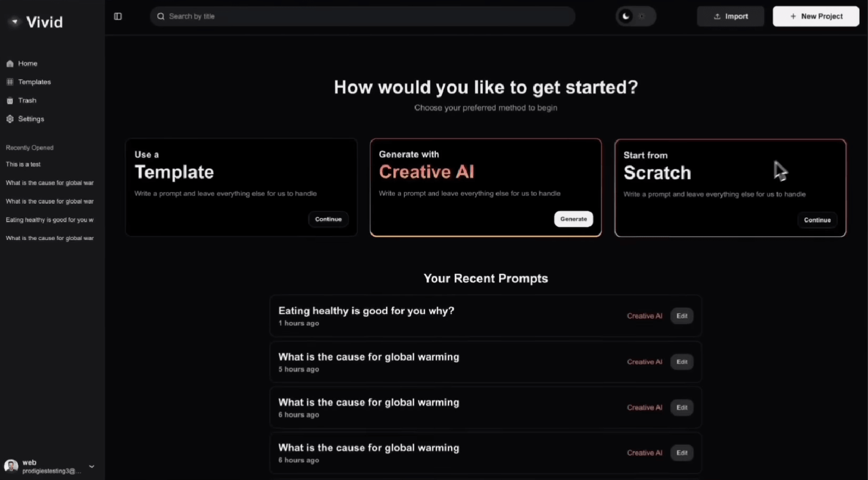This screenshot has width=868, height=480.
Task: Expand the web account menu chevron
Action: pos(92,466)
